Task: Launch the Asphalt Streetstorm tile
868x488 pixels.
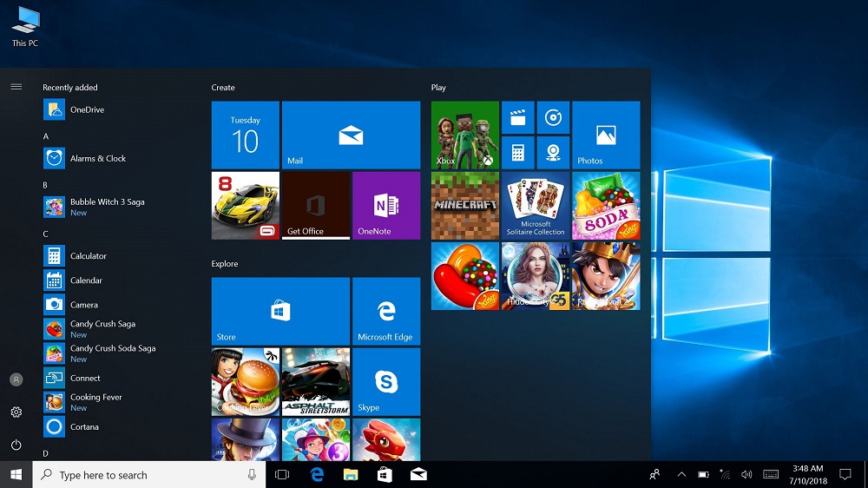Action: click(x=316, y=382)
